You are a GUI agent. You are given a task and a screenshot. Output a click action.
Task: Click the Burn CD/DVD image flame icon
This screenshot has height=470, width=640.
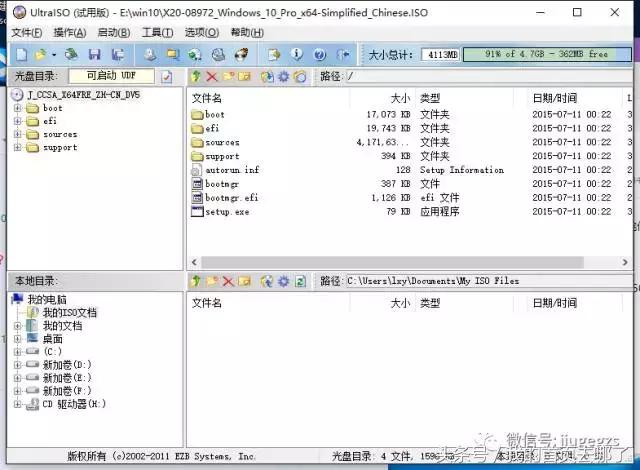[241, 54]
